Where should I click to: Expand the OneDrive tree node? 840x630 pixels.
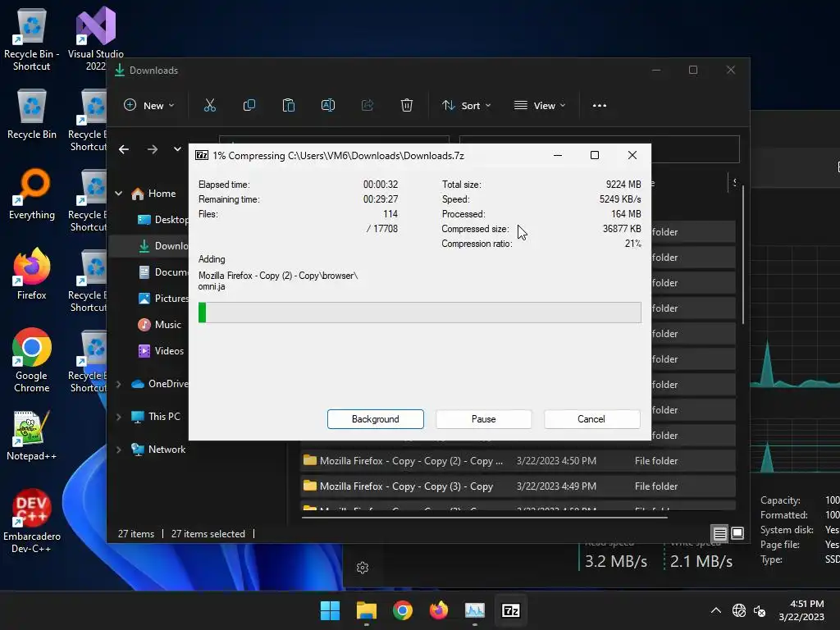118,384
